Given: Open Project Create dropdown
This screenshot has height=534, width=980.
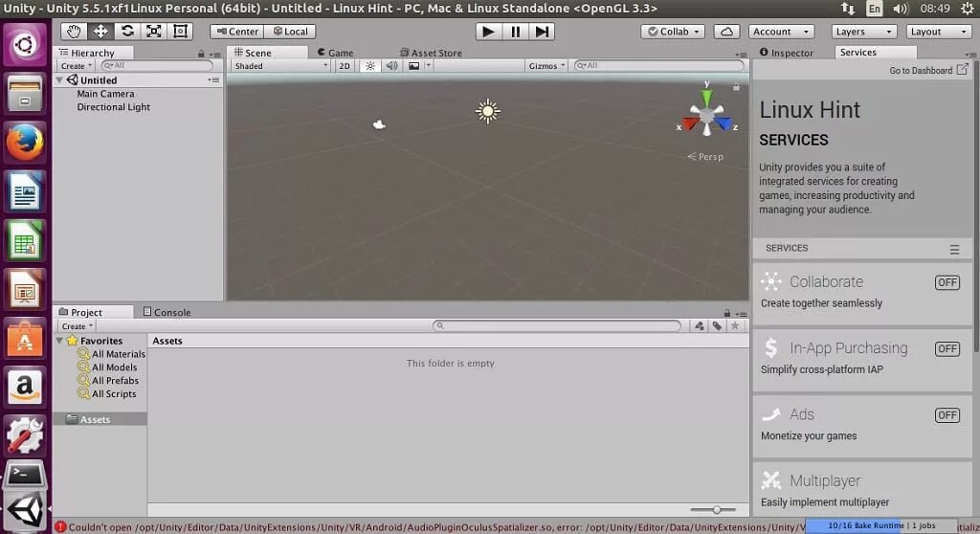Looking at the screenshot, I should (77, 326).
